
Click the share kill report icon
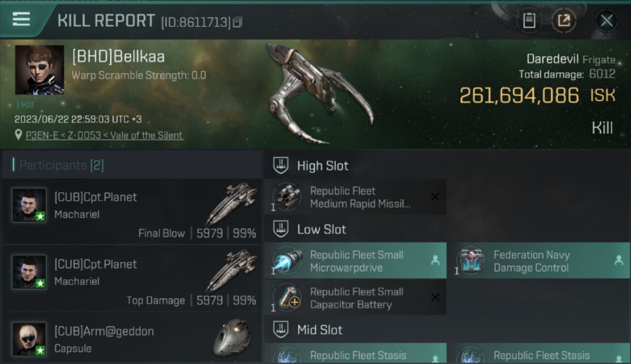[564, 20]
